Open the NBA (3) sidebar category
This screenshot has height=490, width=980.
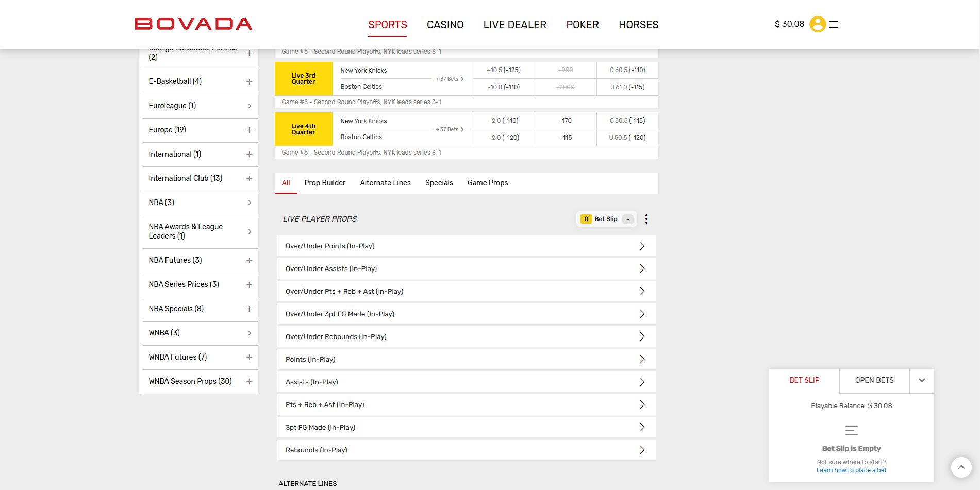200,202
